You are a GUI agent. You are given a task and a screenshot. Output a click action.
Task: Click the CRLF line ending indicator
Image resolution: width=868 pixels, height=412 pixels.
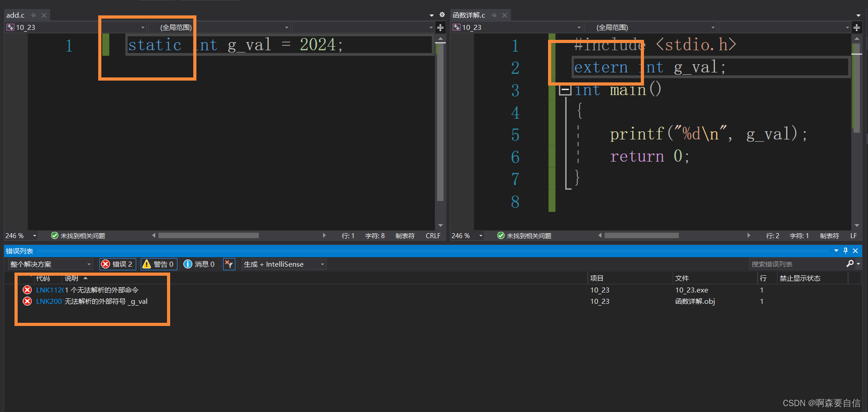click(x=433, y=236)
